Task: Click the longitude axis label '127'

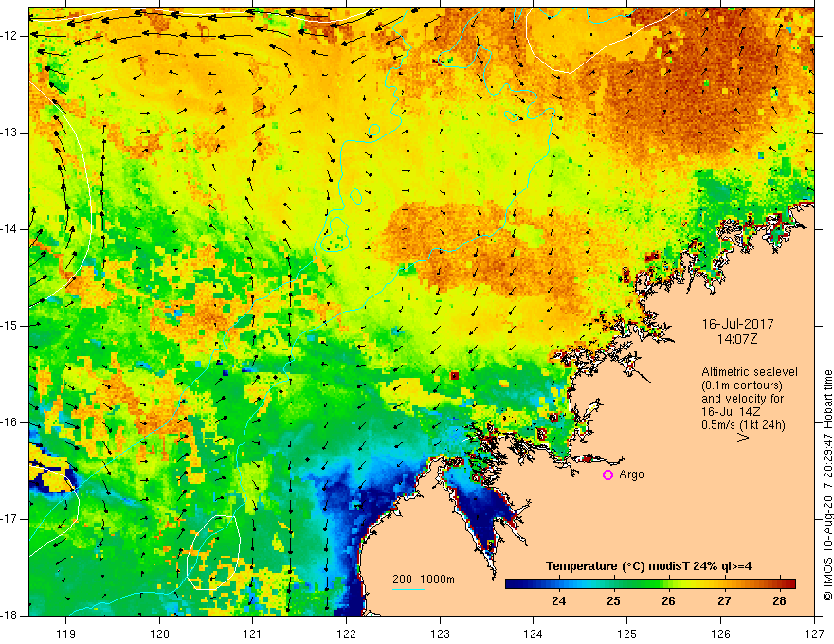Action: click(x=814, y=634)
